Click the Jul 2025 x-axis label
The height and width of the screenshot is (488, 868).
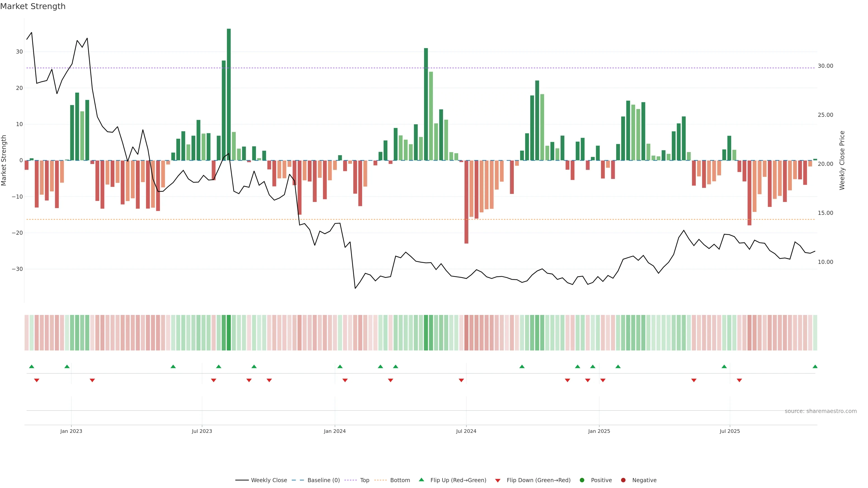(x=729, y=431)
